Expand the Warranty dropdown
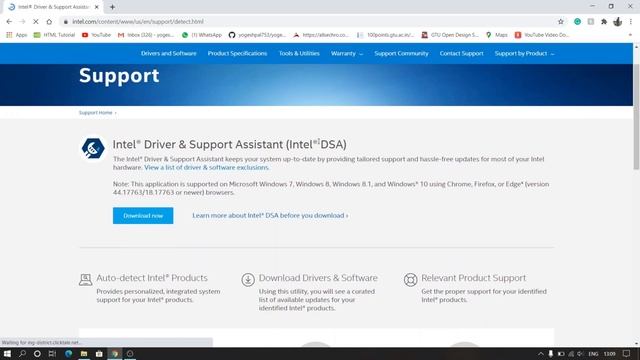 (x=347, y=53)
